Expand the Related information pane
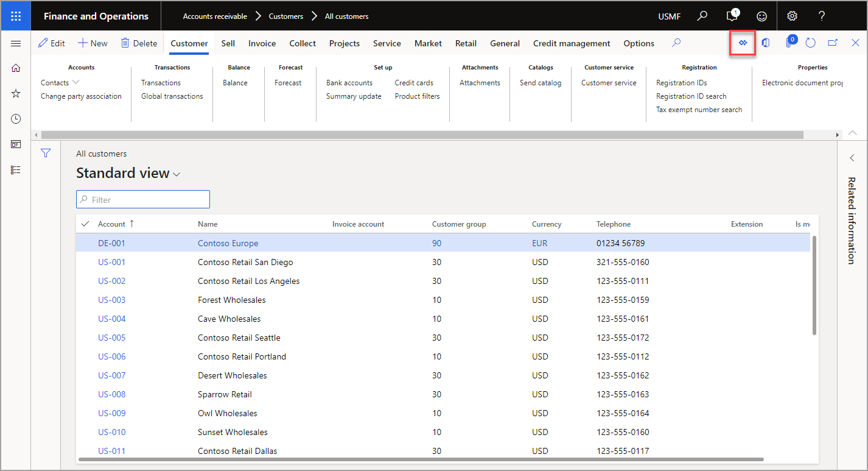The height and width of the screenshot is (471, 868). pos(852,158)
